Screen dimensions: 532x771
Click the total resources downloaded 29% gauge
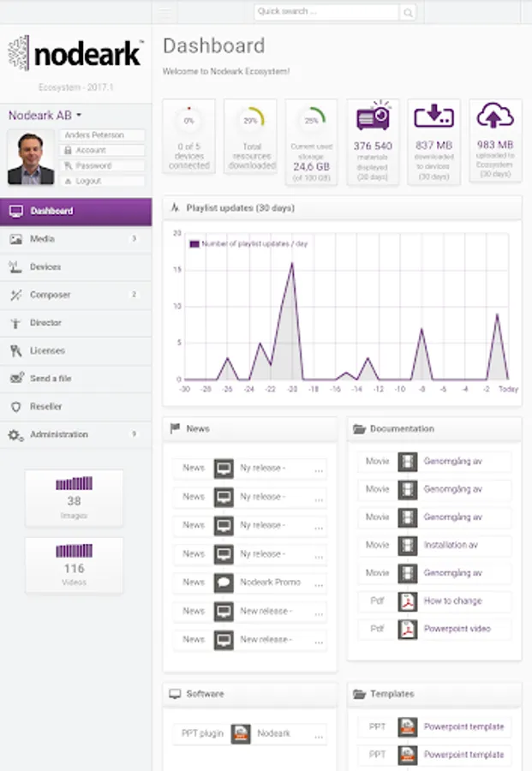point(252,120)
